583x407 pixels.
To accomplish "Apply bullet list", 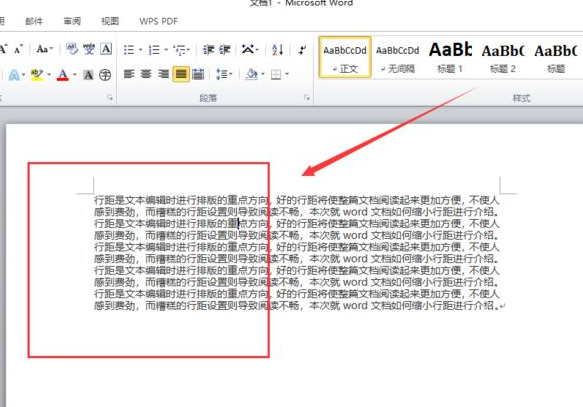I will click(x=129, y=49).
